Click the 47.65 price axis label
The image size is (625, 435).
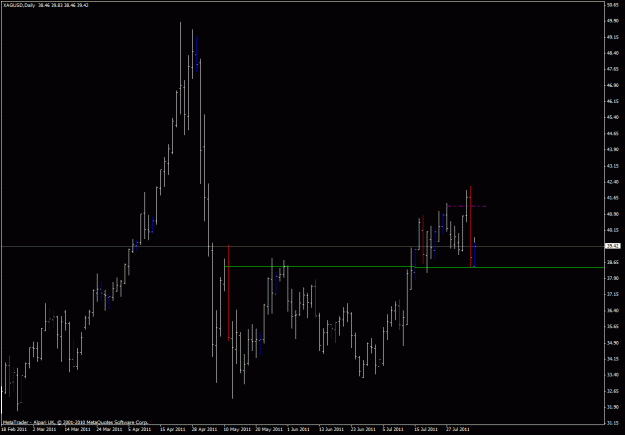613,69
